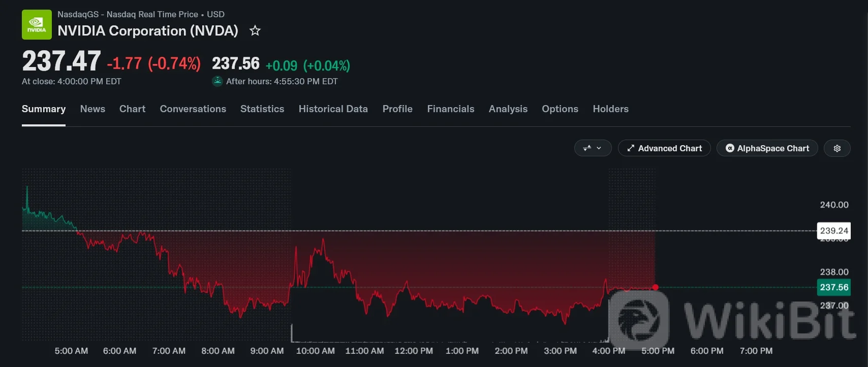This screenshot has width=868, height=367.
Task: Click the 238.00 axis label
Action: [834, 272]
